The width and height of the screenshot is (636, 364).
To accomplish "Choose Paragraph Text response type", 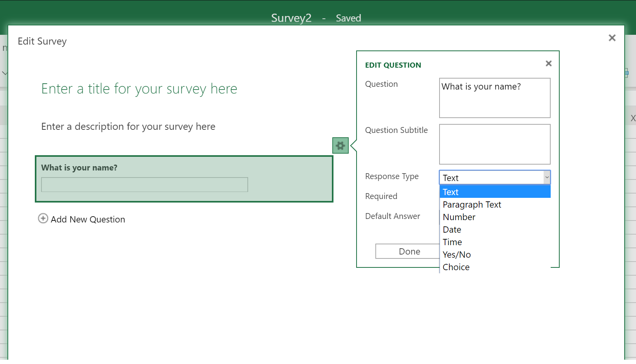I will point(472,204).
